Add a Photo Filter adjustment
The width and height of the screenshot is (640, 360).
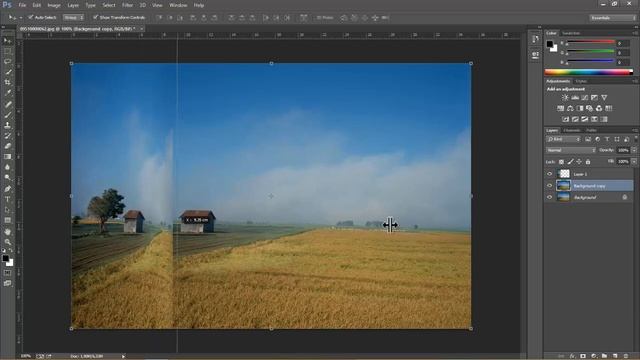point(589,108)
